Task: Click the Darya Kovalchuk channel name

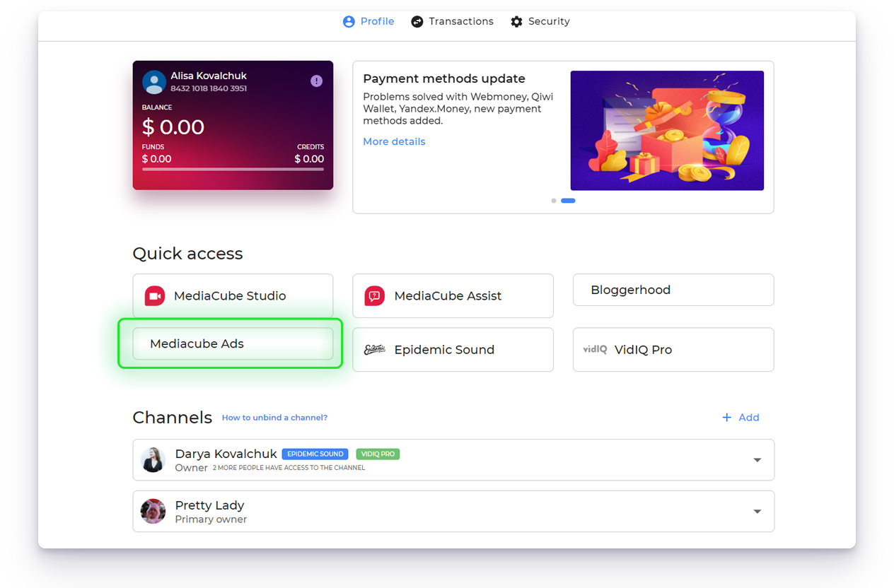Action: pos(226,454)
